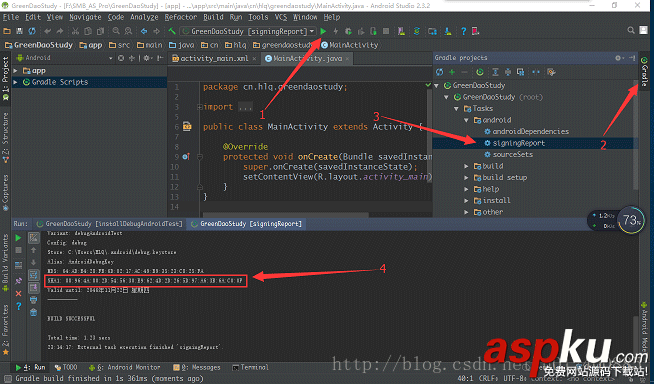Click the Debug bug icon in toolbar
This screenshot has width=654, height=384.
pyautogui.click(x=348, y=31)
